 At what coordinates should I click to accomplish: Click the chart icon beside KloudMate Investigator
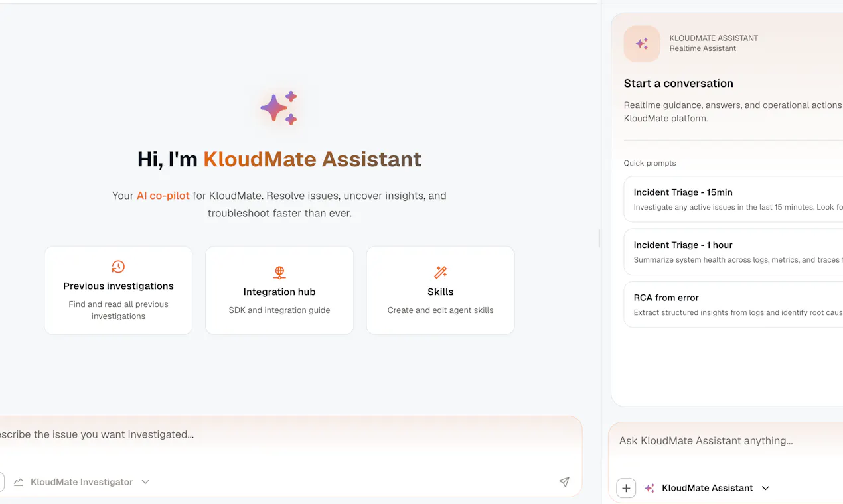(x=19, y=482)
